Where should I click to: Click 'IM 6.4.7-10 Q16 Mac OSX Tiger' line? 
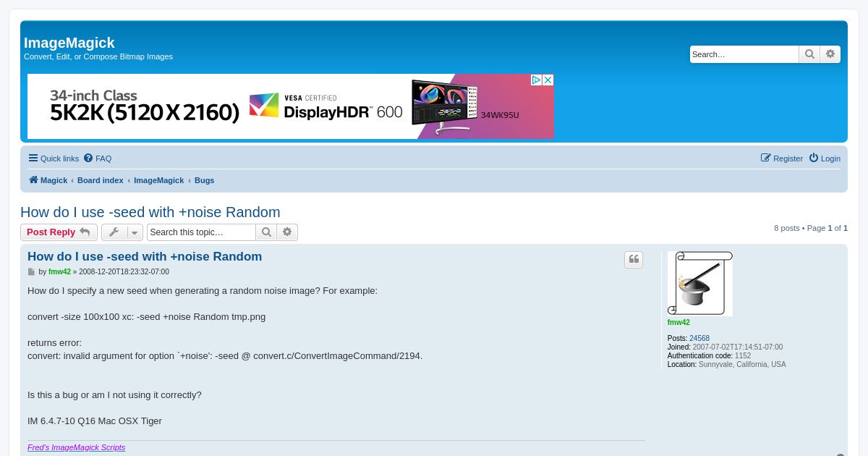pyautogui.click(x=95, y=421)
